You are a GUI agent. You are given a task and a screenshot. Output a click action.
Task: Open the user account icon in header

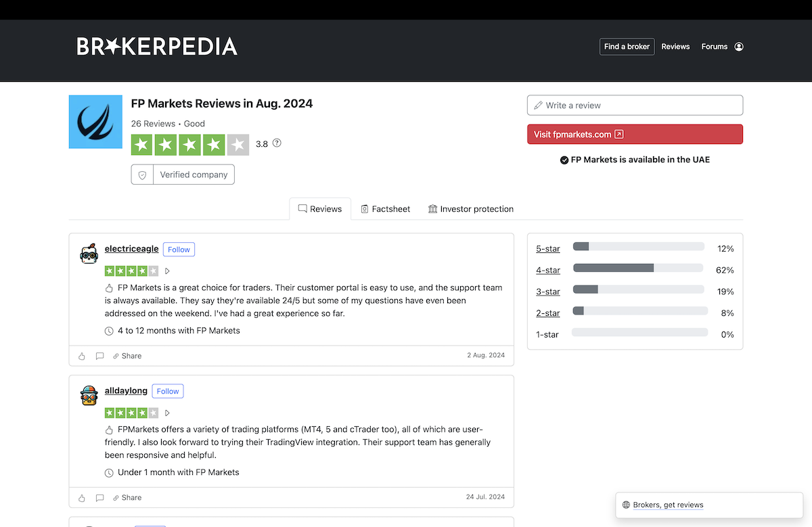[x=739, y=47]
